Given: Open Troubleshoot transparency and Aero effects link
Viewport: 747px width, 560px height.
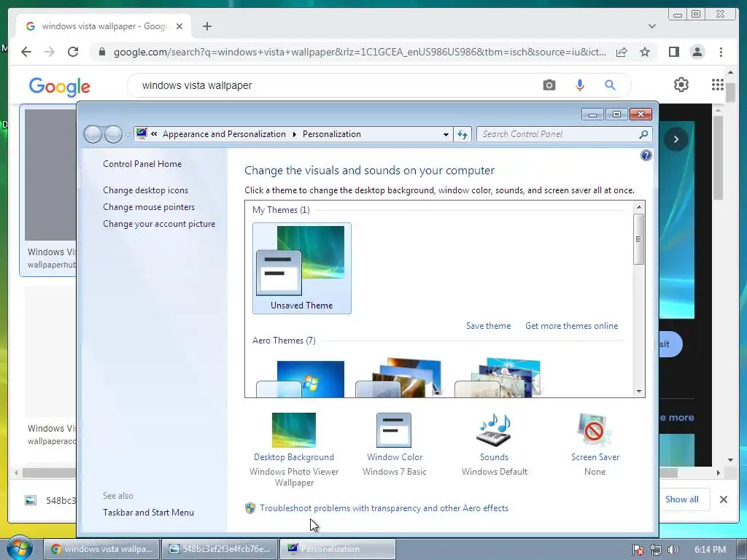Looking at the screenshot, I should (384, 508).
